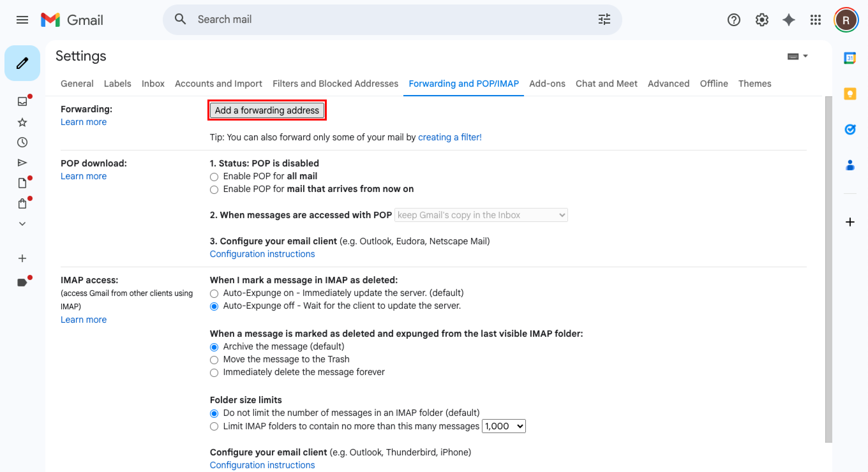Switch to Filters and Blocked Addresses tab
Viewport: 868px width, 472px height.
(x=335, y=84)
